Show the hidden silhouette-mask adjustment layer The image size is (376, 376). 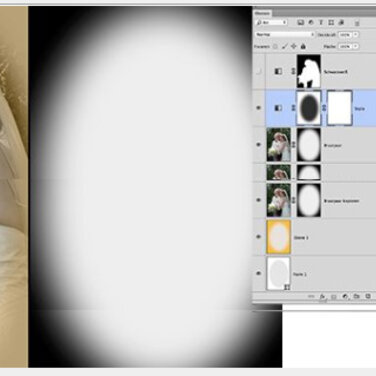click(x=259, y=71)
